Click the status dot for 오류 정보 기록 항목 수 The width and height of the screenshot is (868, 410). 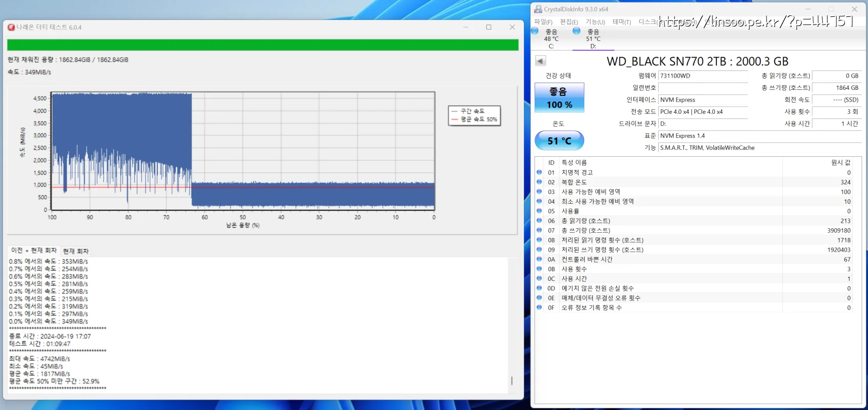tap(539, 307)
